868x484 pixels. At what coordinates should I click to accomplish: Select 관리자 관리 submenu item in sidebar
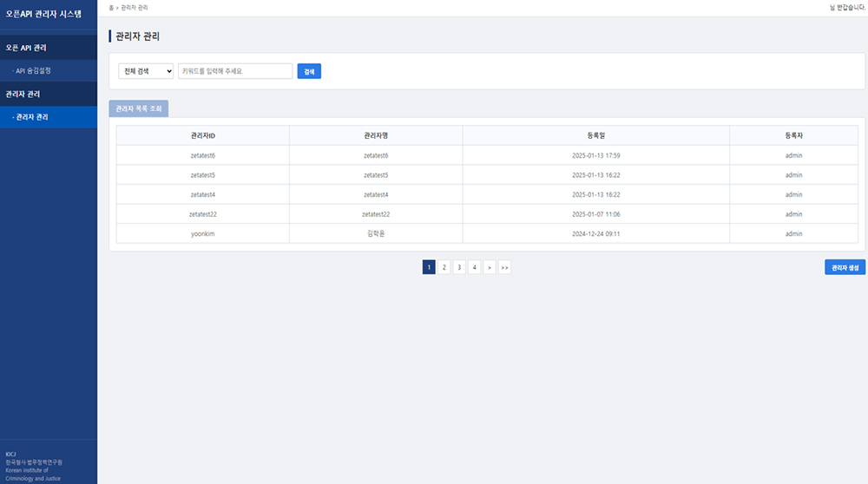32,117
